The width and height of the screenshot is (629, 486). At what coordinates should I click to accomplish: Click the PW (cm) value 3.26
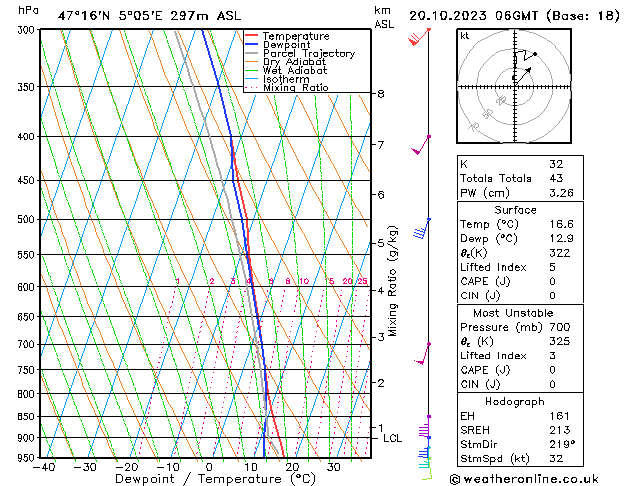pos(561,193)
